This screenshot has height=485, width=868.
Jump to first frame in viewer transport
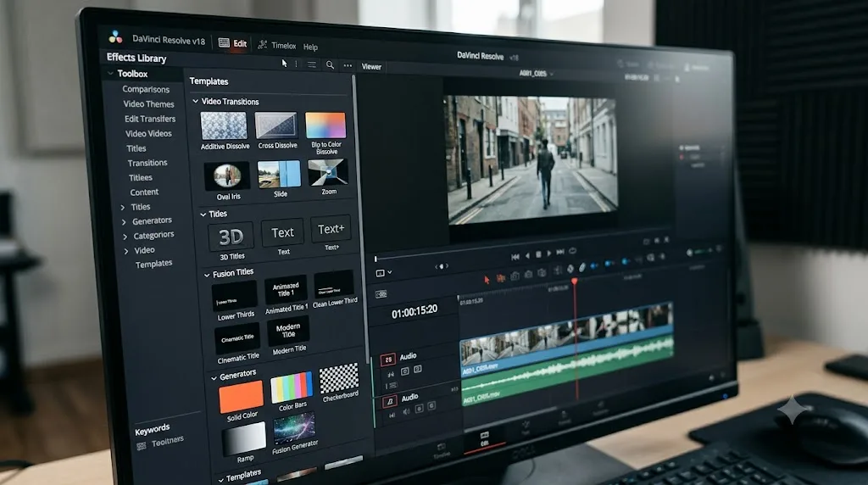[x=515, y=256]
